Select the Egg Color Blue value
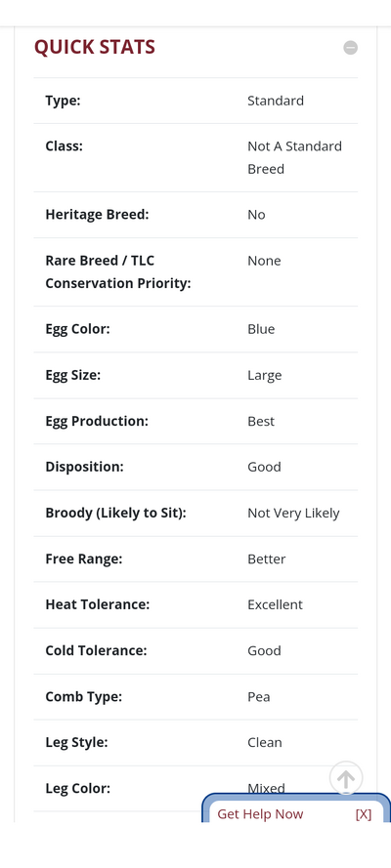This screenshot has height=868, width=391. click(x=261, y=329)
